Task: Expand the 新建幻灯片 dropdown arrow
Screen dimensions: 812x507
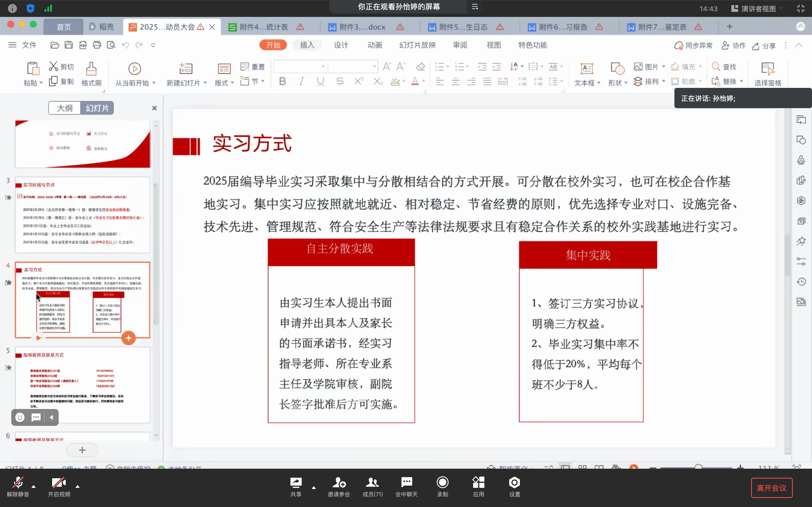Action: [x=205, y=83]
